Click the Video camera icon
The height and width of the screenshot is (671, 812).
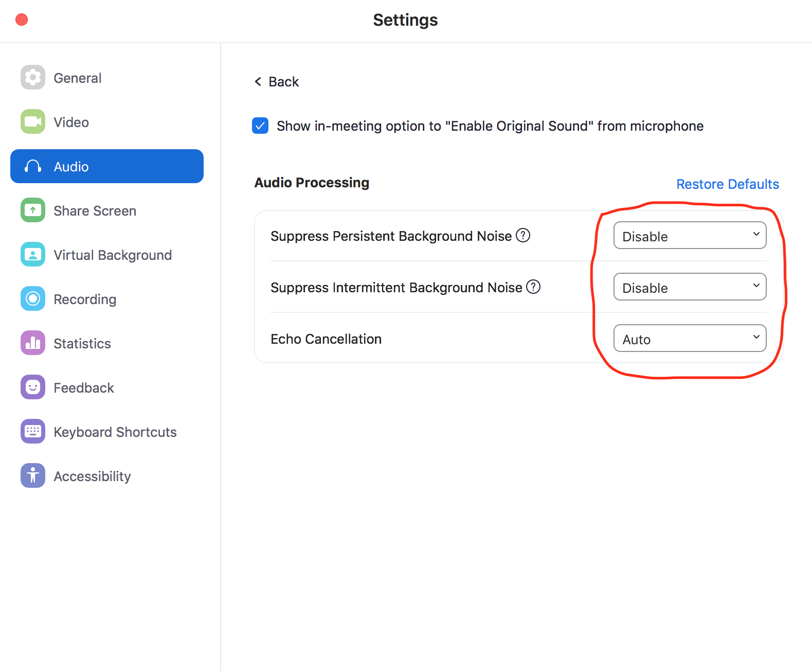(x=33, y=122)
